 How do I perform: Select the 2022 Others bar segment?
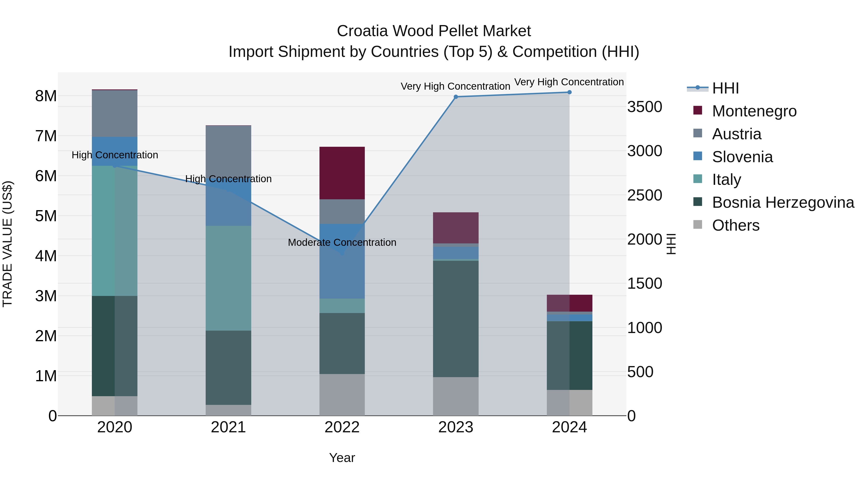point(342,395)
